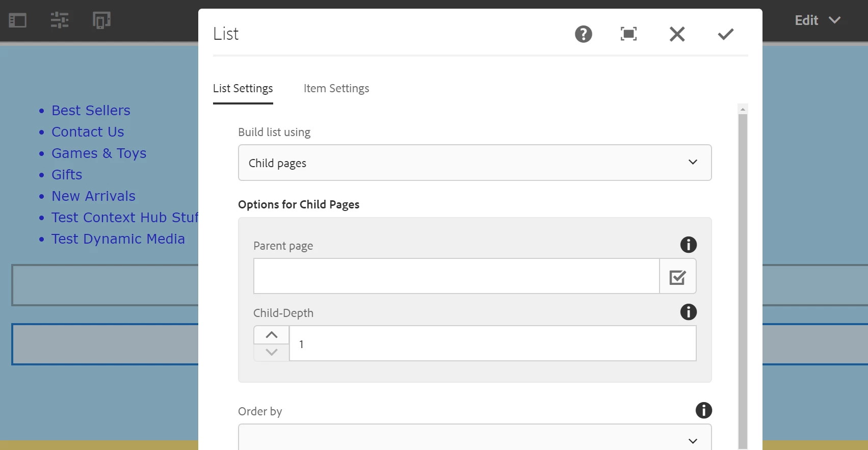Expand the Build list using dropdown
Screen dimensions: 868x450
(x=475, y=163)
